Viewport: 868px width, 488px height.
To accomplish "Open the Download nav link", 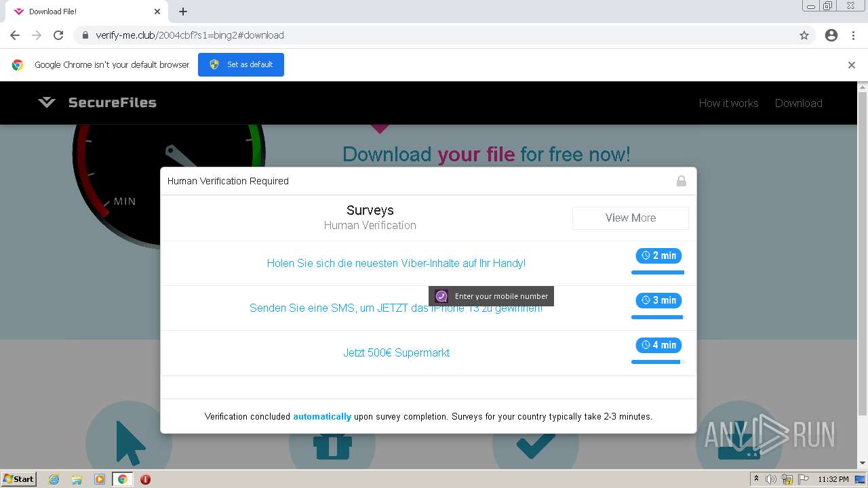I will [x=798, y=103].
